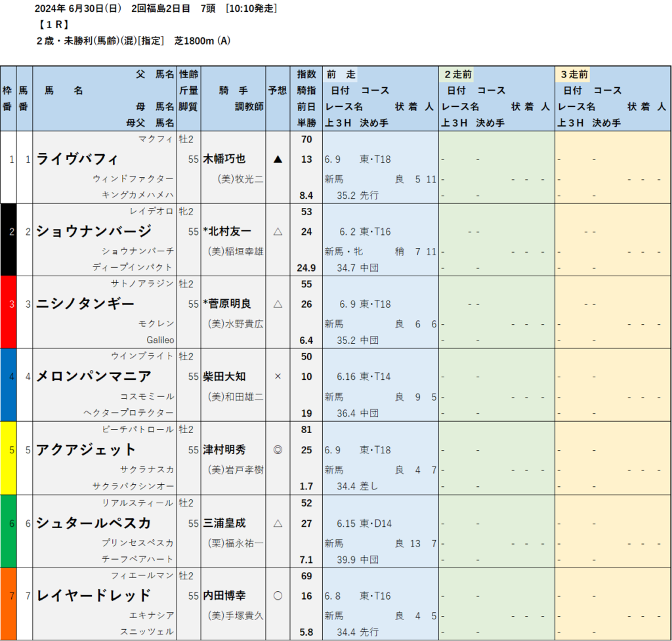Select jockey *北村友一

[x=227, y=232]
